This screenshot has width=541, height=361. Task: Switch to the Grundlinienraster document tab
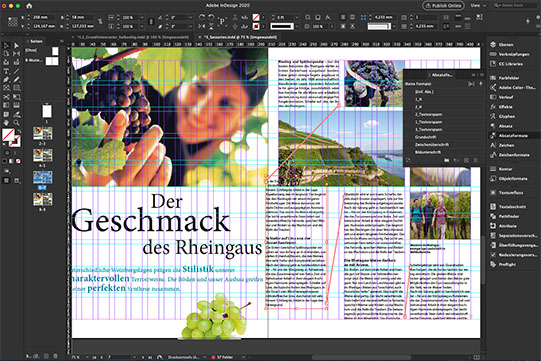click(x=133, y=37)
